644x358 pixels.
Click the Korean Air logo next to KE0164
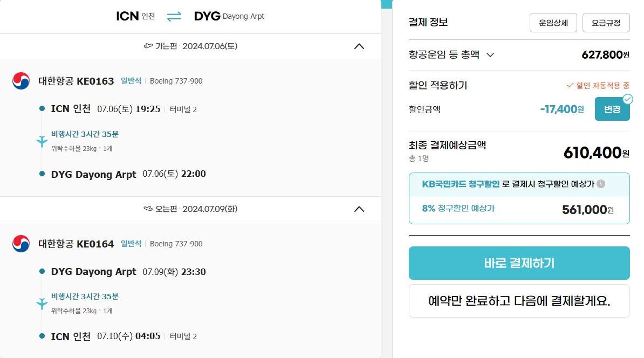[x=21, y=244]
